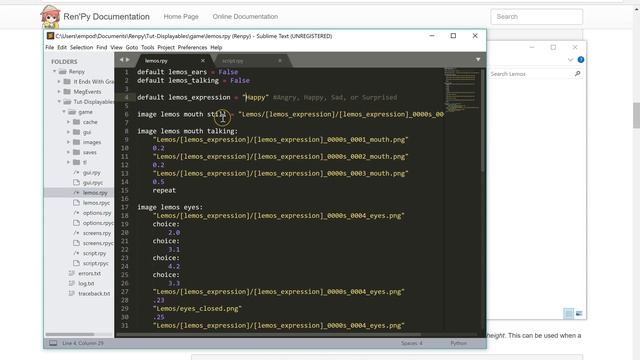This screenshot has height=360, width=640.
Task: Collapse the game folder arrow
Action: point(64,112)
